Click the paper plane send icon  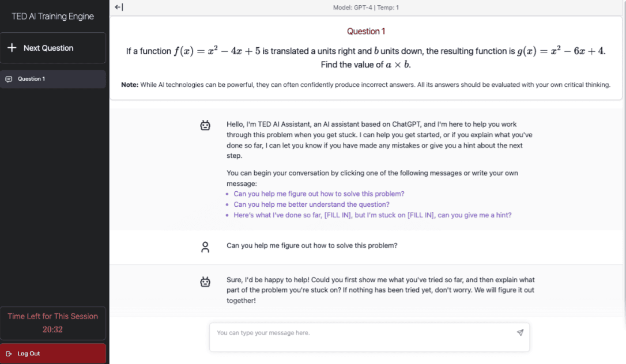point(520,332)
